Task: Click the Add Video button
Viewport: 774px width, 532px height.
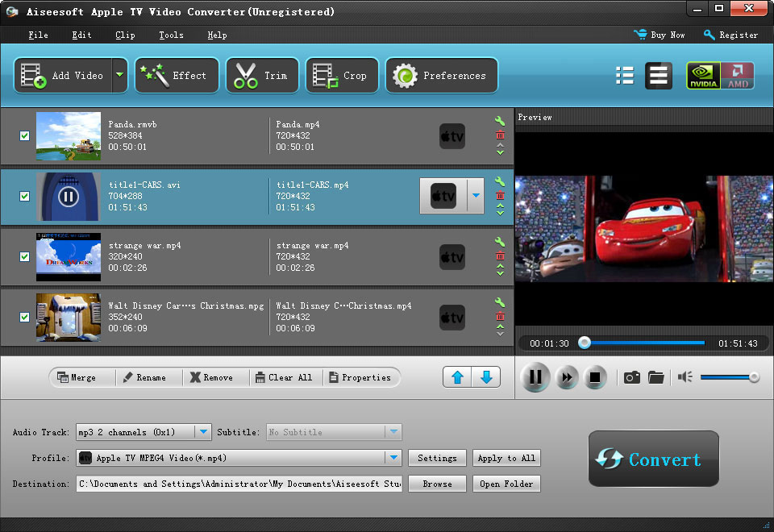Action: tap(63, 76)
